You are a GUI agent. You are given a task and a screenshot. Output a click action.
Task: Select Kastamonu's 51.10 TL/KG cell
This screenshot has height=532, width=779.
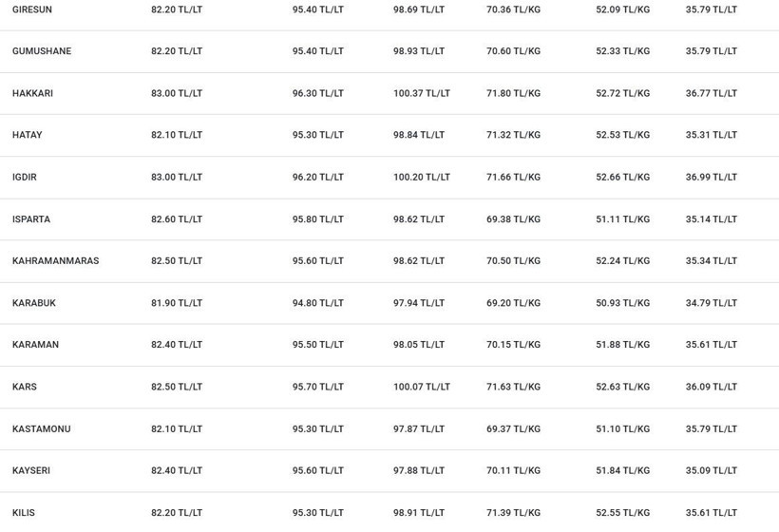tap(623, 428)
